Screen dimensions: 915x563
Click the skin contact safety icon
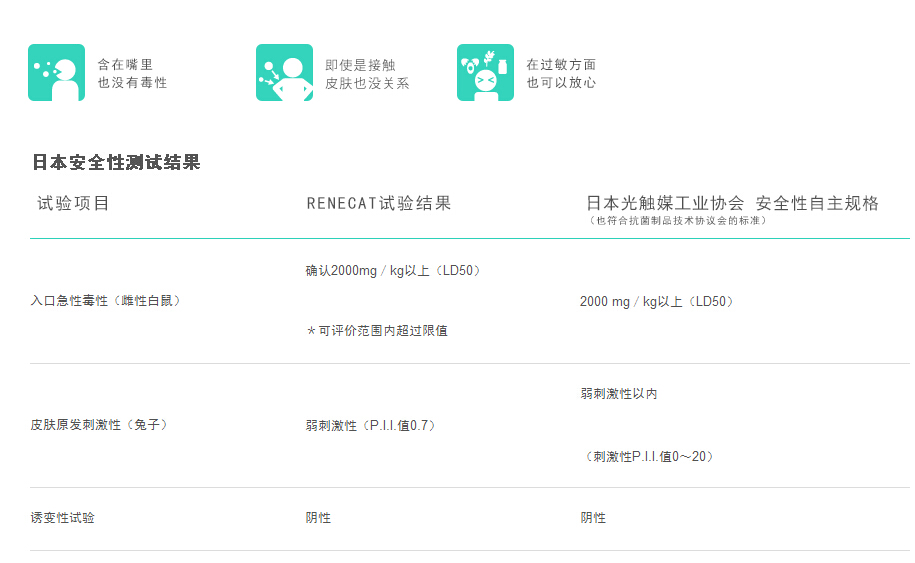[x=284, y=73]
